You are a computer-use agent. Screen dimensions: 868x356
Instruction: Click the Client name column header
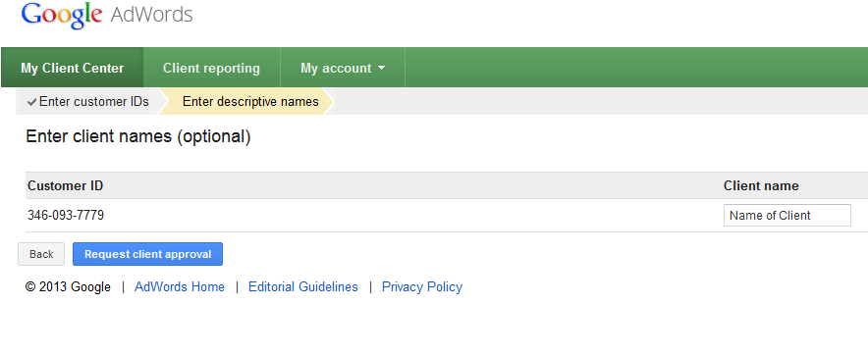coord(761,185)
